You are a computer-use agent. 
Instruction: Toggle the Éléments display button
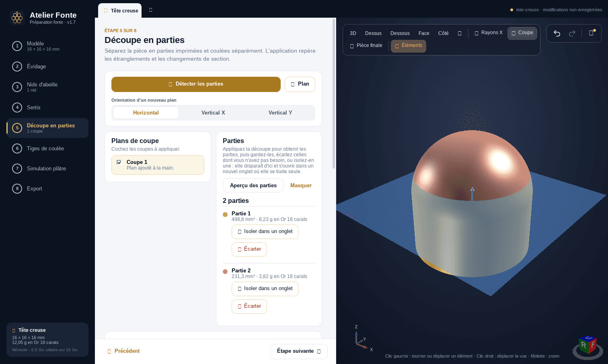409,46
